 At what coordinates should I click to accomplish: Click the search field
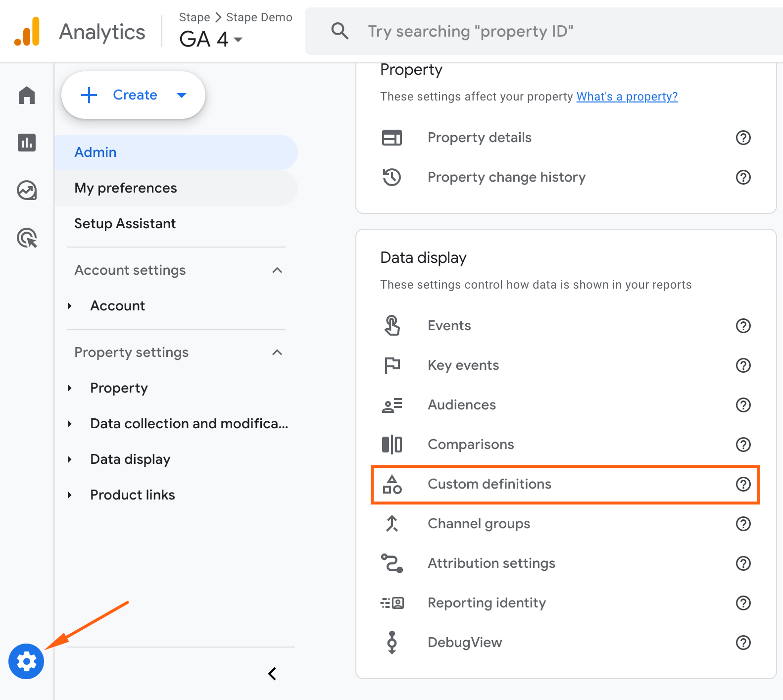pyautogui.click(x=544, y=31)
